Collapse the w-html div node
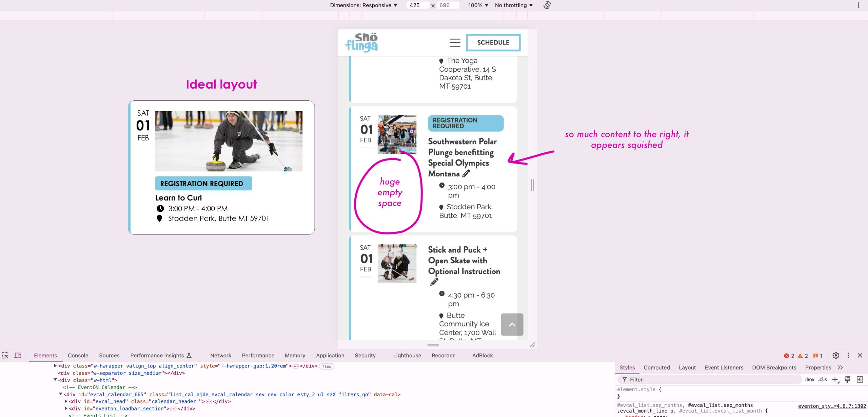This screenshot has height=417, width=868. point(55,380)
